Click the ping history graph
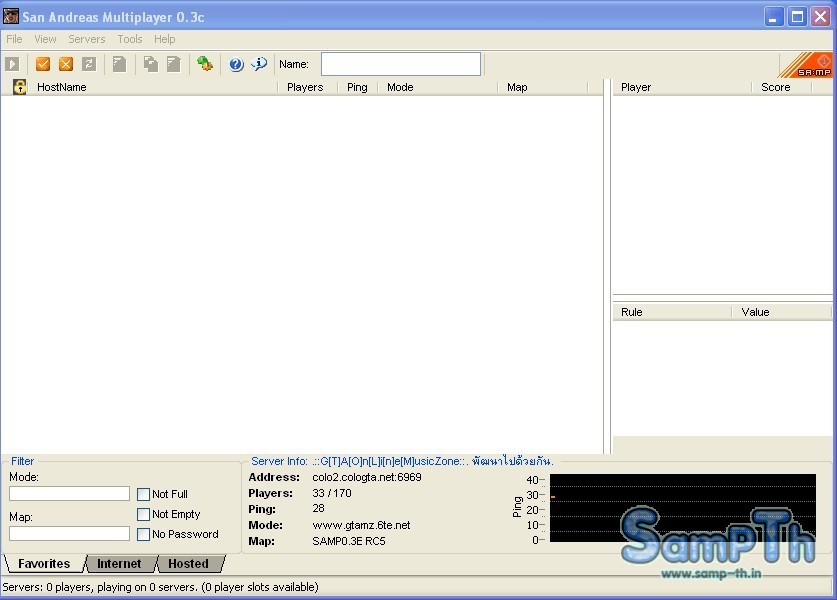This screenshot has width=837, height=600. (683, 508)
